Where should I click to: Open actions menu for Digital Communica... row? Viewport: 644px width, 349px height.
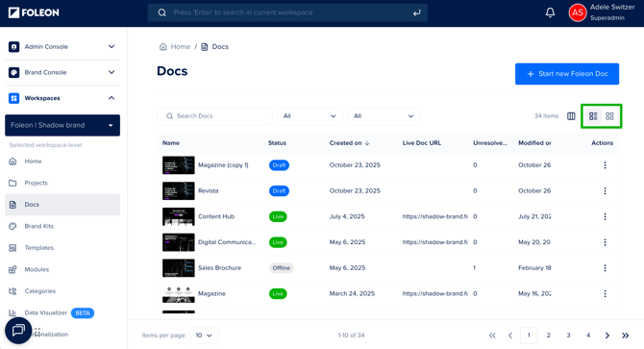(x=605, y=242)
